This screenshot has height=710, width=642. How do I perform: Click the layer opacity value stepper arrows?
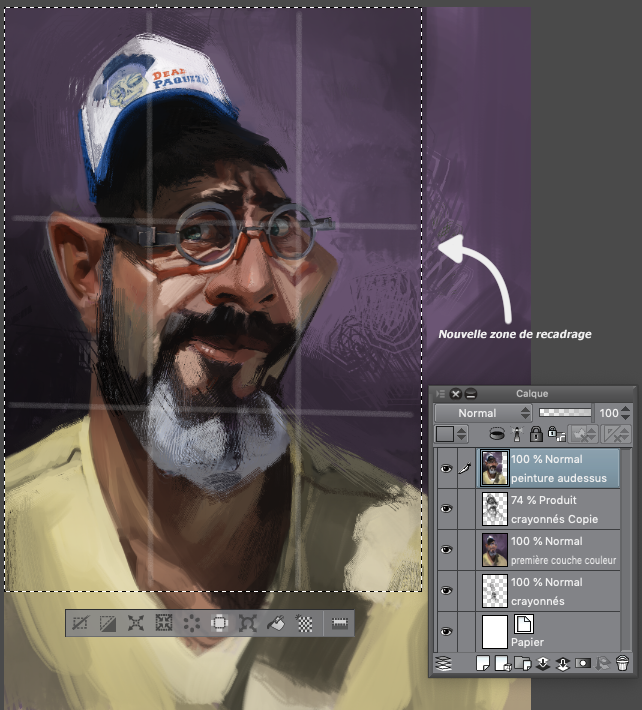tap(626, 412)
